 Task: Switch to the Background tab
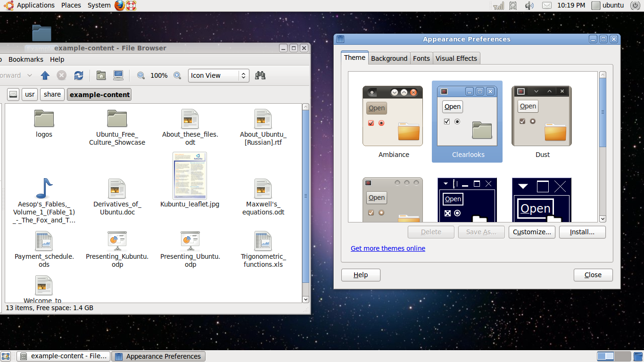(x=389, y=58)
